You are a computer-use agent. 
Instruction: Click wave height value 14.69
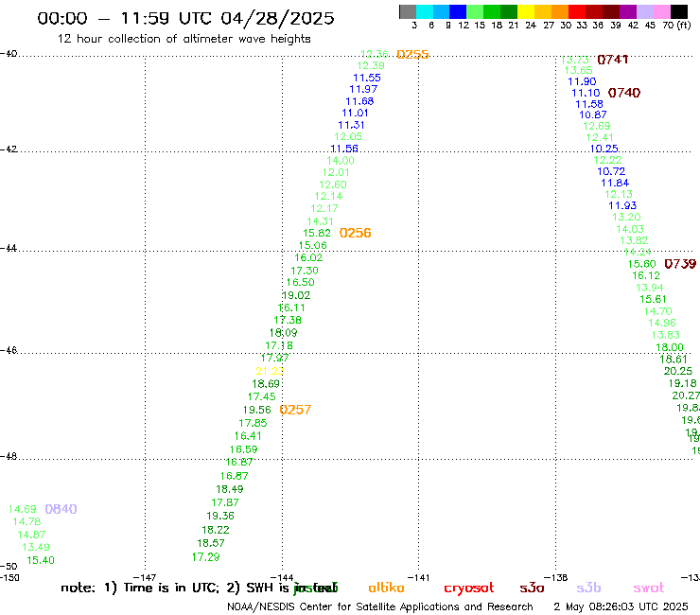pos(23,509)
